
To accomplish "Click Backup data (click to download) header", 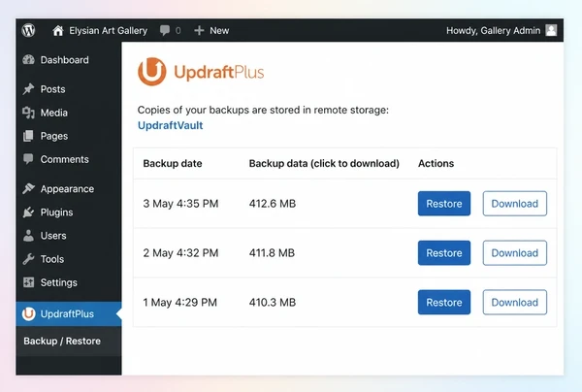I will point(324,163).
